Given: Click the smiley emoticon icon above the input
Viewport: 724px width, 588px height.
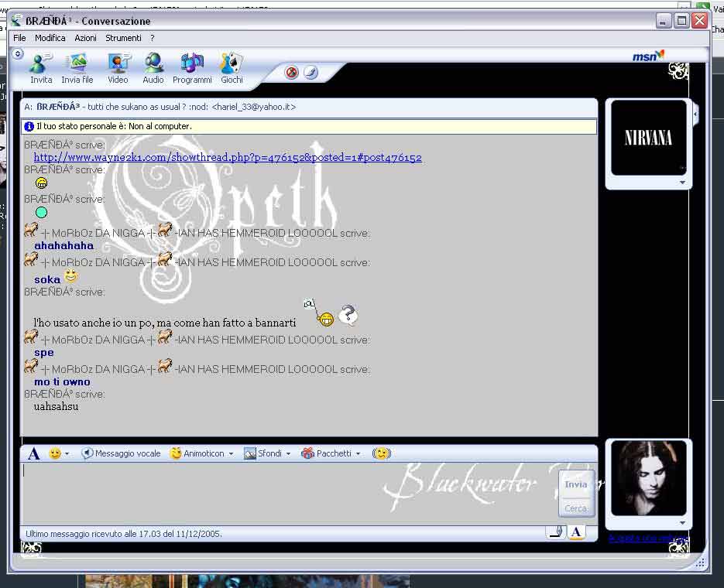Looking at the screenshot, I should [55, 453].
